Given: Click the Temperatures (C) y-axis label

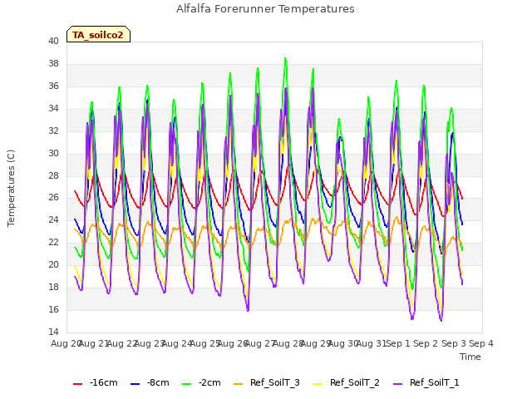Looking at the screenshot, I should point(11,188).
